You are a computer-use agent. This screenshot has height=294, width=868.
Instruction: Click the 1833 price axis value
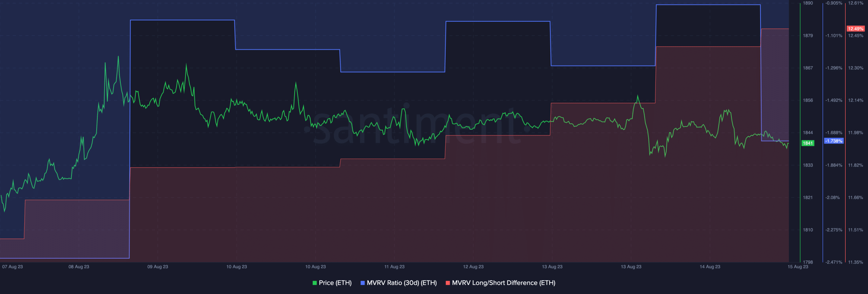[808, 165]
